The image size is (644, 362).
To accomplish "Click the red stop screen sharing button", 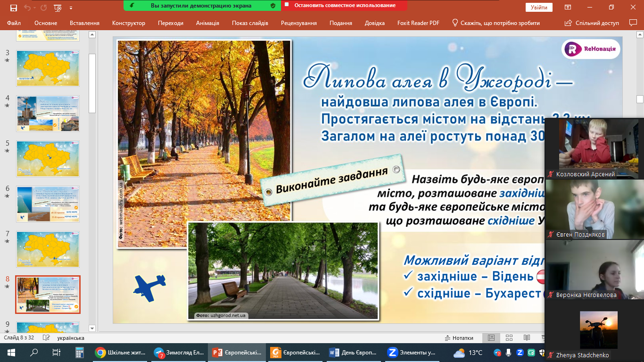I will click(x=345, y=6).
